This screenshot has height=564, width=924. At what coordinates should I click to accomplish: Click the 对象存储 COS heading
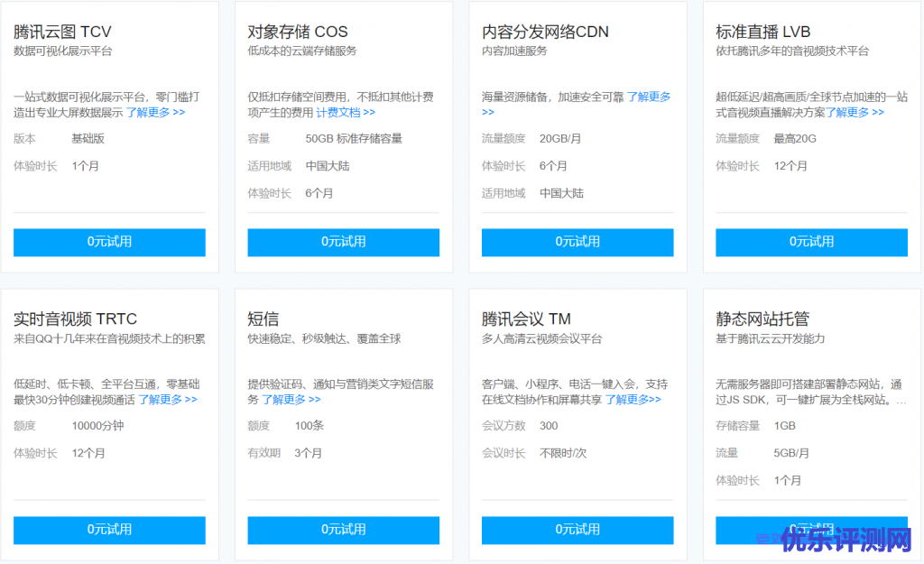click(297, 32)
